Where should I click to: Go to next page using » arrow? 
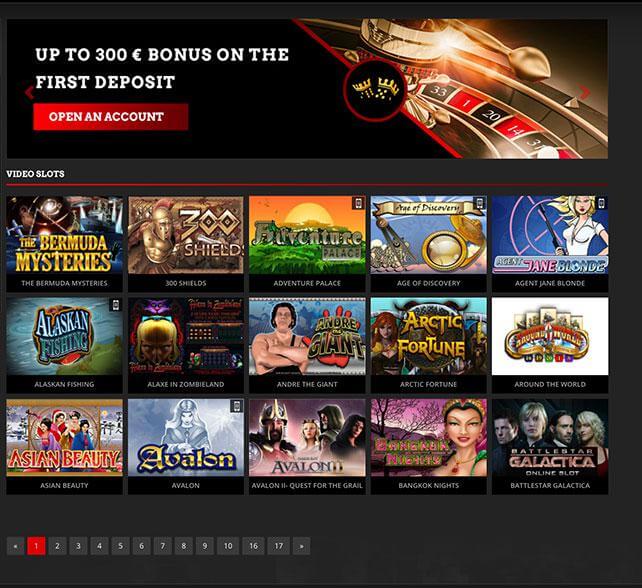point(302,546)
